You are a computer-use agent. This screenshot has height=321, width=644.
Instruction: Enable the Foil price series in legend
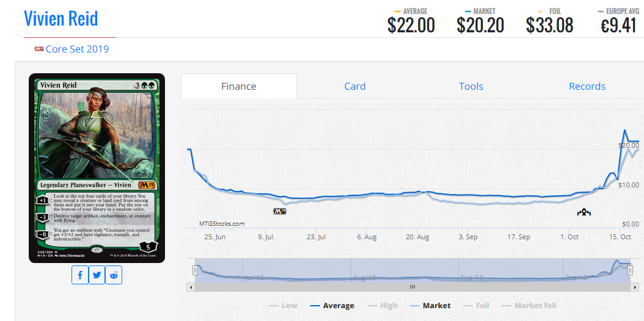pos(477,306)
